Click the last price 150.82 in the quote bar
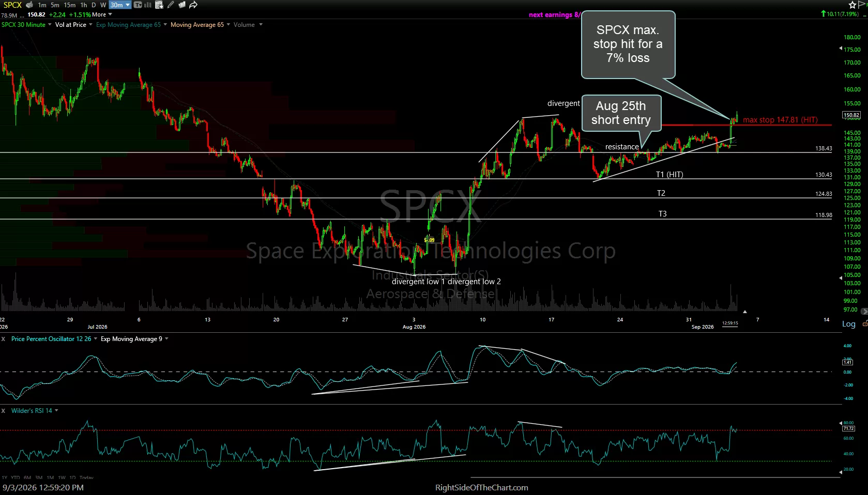This screenshot has height=495, width=868. [x=36, y=15]
